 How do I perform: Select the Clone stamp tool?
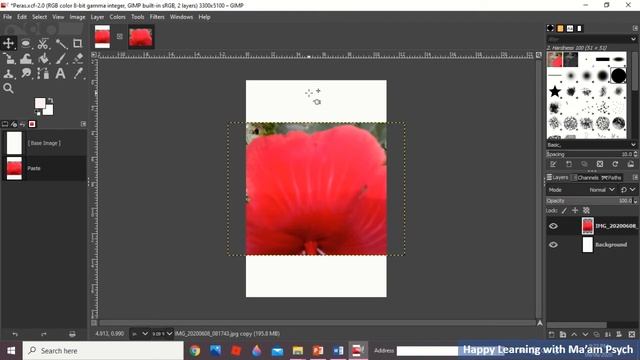point(8,74)
